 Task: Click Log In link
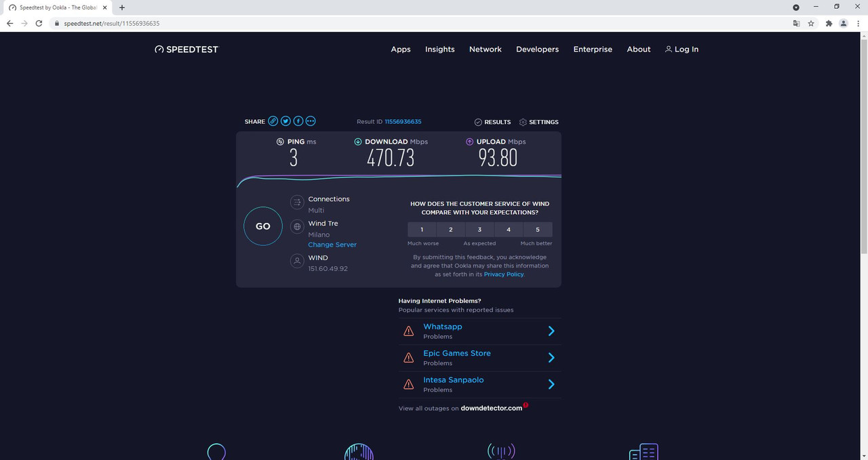686,49
